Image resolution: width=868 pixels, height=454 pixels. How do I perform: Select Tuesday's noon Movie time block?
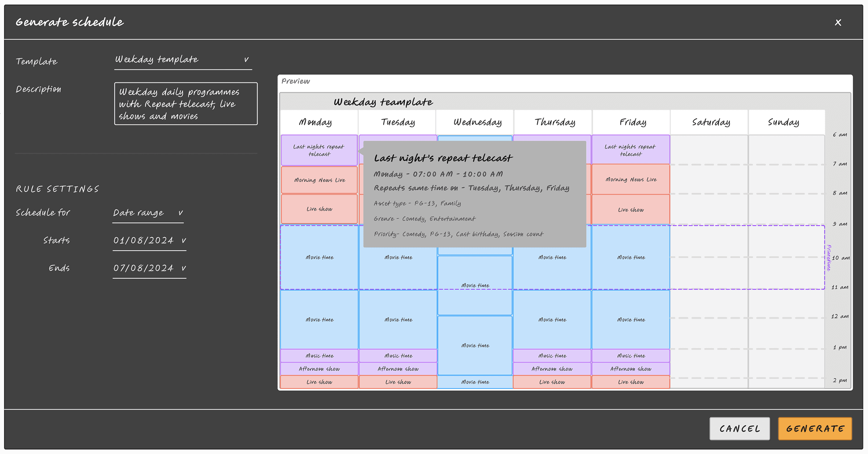click(x=398, y=320)
